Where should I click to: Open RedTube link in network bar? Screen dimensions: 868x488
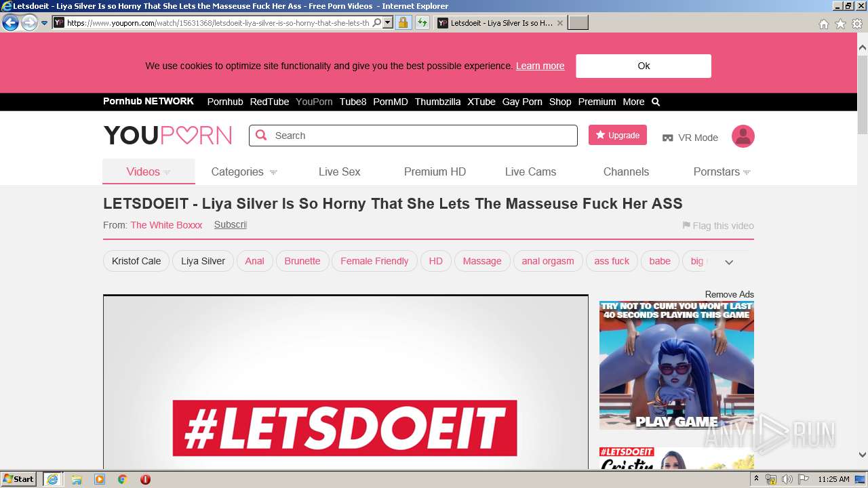point(269,102)
